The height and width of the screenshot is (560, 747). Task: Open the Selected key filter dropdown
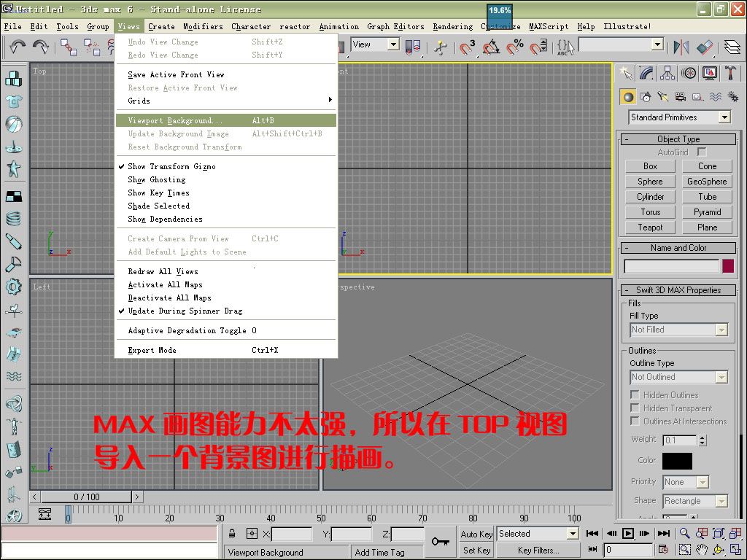[538, 534]
